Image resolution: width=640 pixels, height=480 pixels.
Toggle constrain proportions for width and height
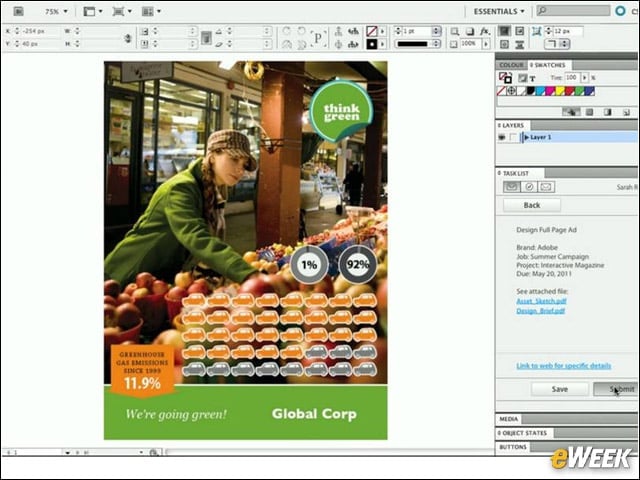click(x=128, y=38)
